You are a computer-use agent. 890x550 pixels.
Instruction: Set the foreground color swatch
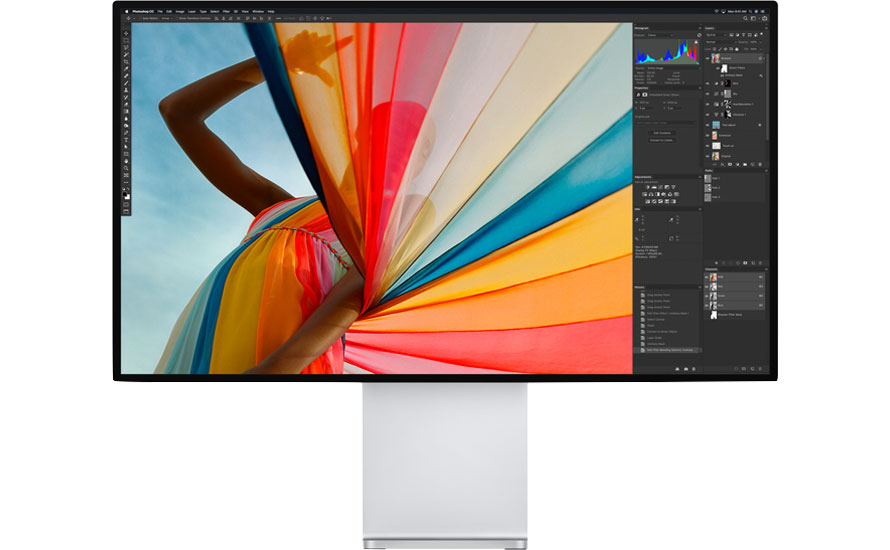[125, 194]
